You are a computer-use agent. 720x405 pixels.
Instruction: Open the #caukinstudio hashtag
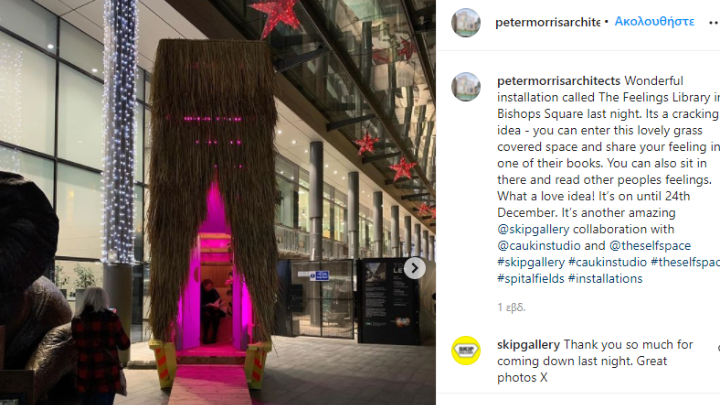(608, 262)
